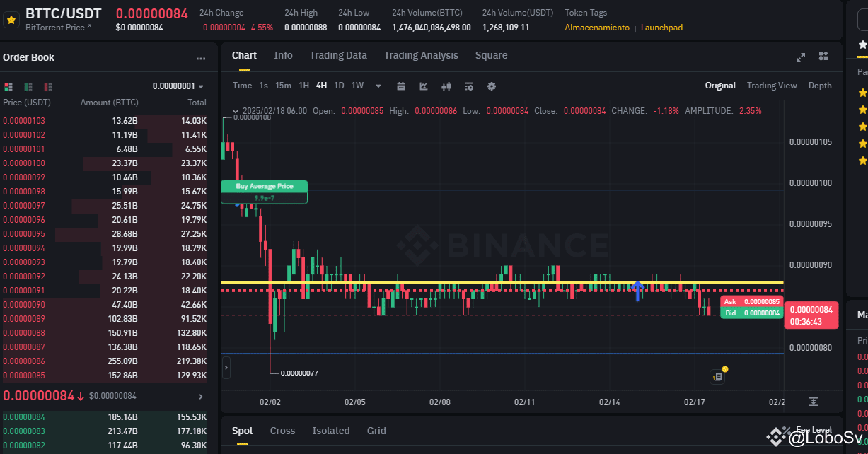Click the Bid price tag on chart
The image size is (868, 454).
(x=751, y=313)
